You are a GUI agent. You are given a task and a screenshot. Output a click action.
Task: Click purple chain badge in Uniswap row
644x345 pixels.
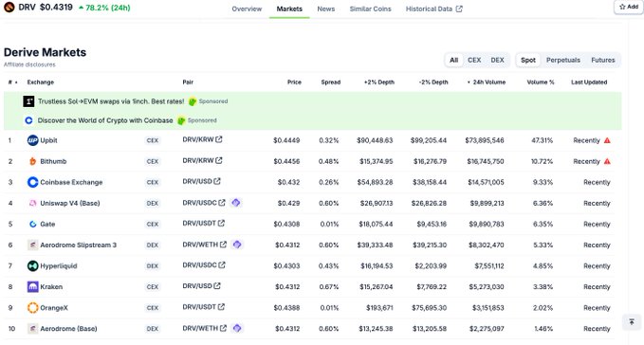pyautogui.click(x=236, y=203)
